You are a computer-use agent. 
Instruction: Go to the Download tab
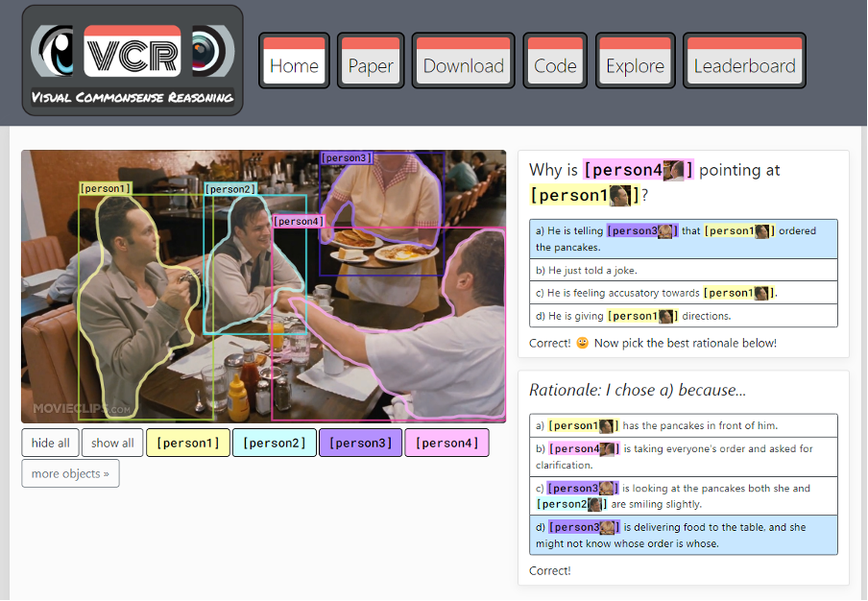[464, 65]
